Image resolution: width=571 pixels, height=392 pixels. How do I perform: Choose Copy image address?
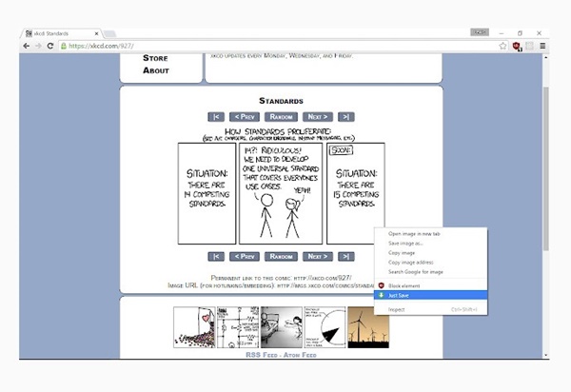click(x=430, y=262)
